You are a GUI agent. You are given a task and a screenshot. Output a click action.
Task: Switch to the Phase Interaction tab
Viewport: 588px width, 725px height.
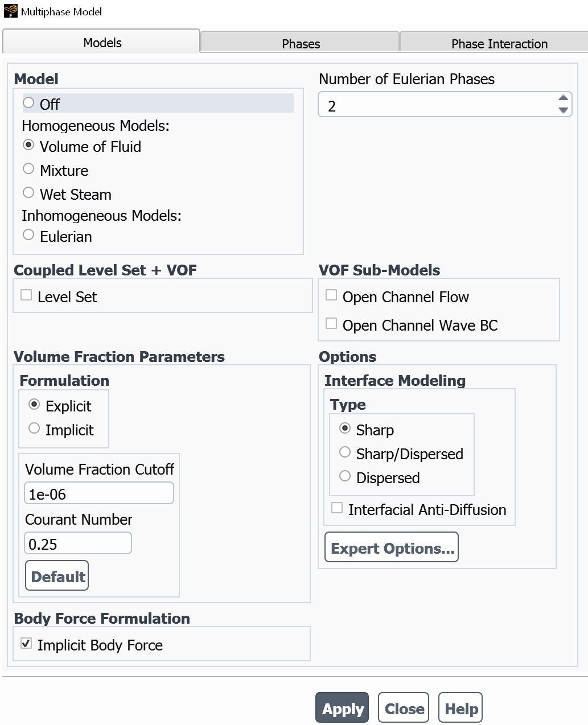click(x=499, y=43)
